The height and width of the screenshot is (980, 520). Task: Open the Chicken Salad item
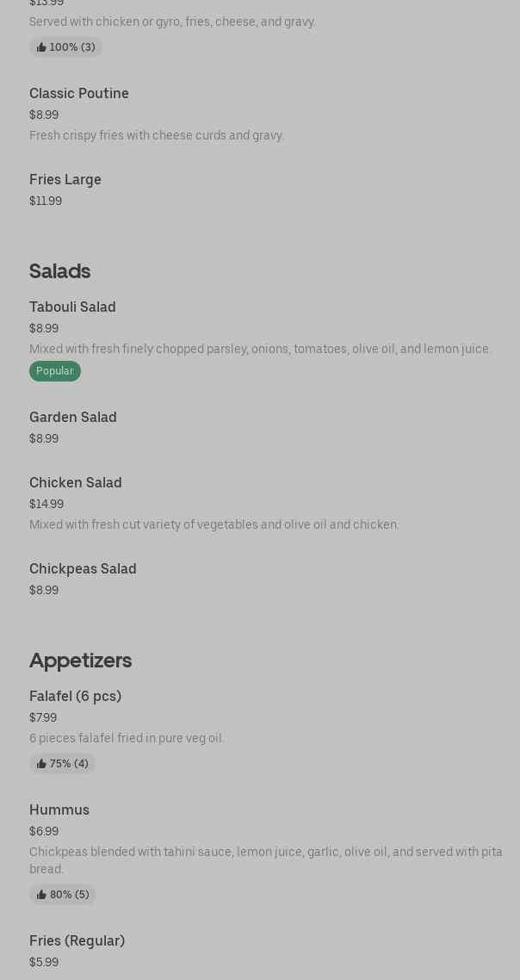pos(76,482)
